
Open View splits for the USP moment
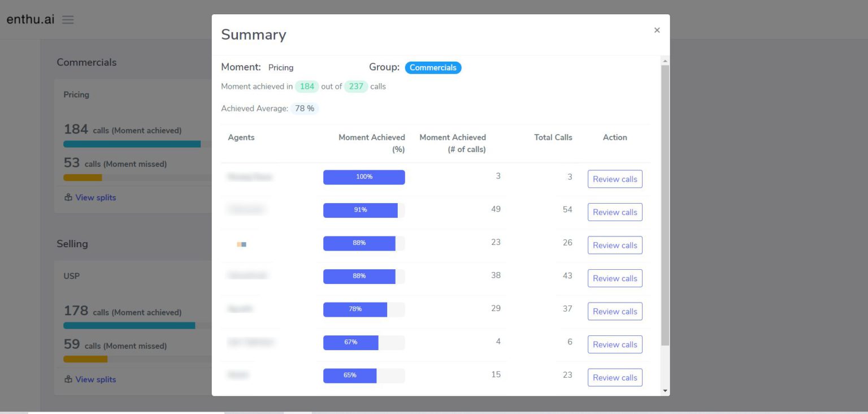click(95, 379)
